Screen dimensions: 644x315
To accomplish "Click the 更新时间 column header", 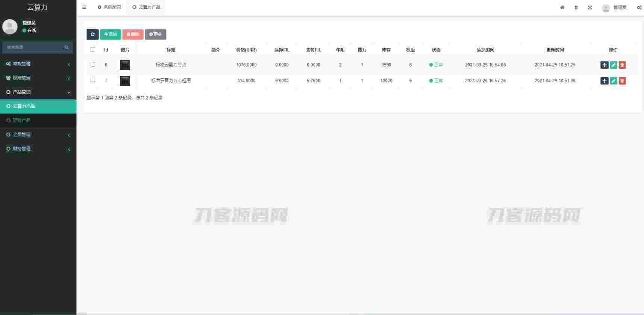I will pos(555,50).
